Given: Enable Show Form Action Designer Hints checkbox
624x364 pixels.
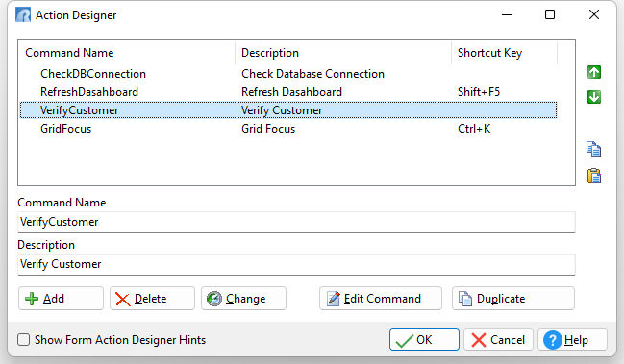Looking at the screenshot, I should pyautogui.click(x=23, y=340).
